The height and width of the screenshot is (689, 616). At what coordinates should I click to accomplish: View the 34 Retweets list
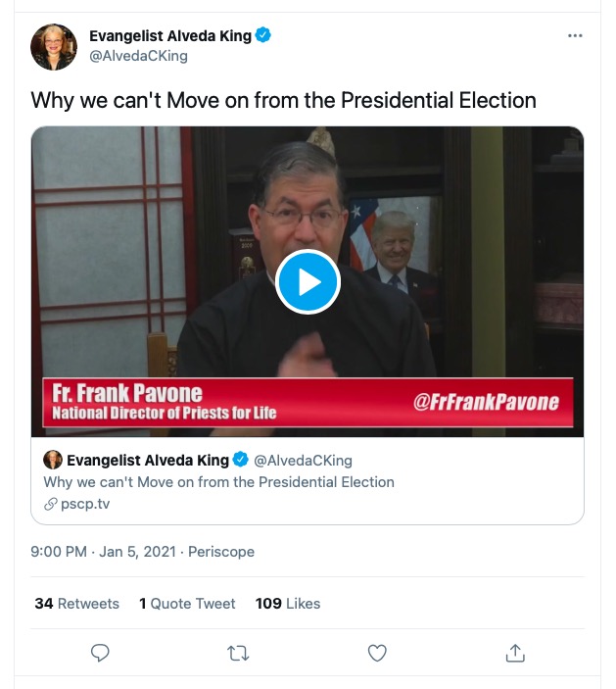[x=76, y=604]
